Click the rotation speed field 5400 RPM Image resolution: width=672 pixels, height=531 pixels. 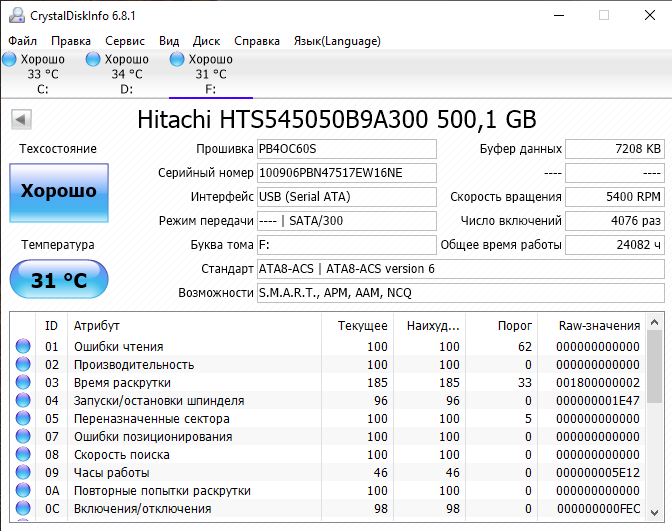coord(615,197)
